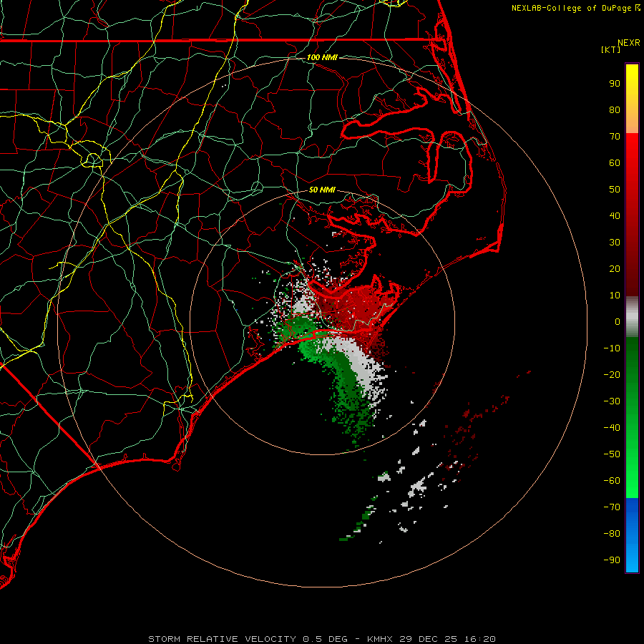The image size is (644, 644).
Task: Click the 50 NMI range ring label
Action: [322, 190]
